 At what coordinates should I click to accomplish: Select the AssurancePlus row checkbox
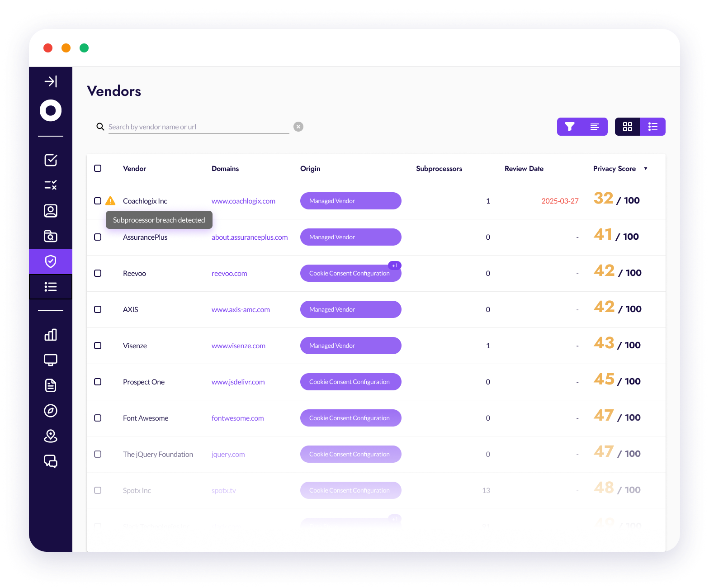(x=98, y=237)
